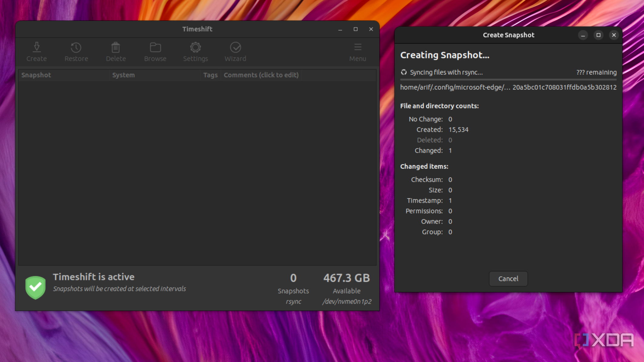Click the 'Permissions:' row label
This screenshot has width=644, height=362.
tap(424, 211)
